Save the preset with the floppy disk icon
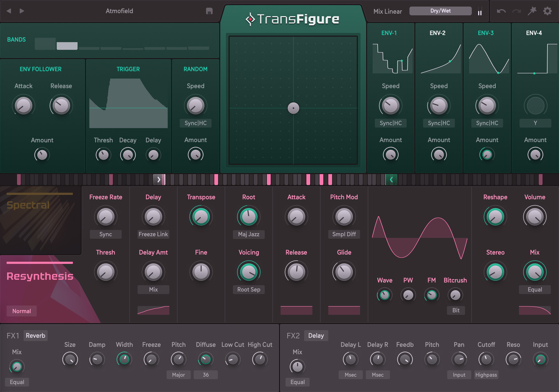 (x=210, y=11)
